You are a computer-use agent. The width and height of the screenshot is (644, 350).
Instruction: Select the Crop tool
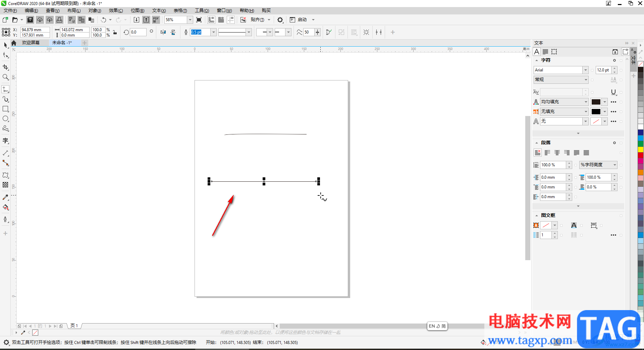coord(5,67)
